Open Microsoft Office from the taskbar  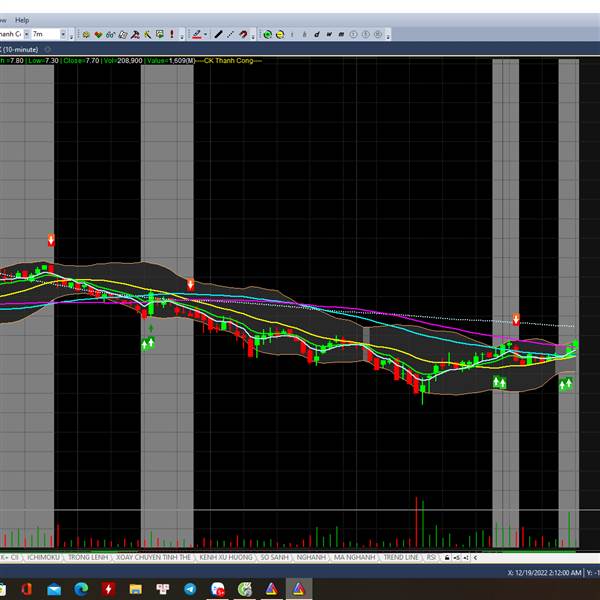click(26, 589)
